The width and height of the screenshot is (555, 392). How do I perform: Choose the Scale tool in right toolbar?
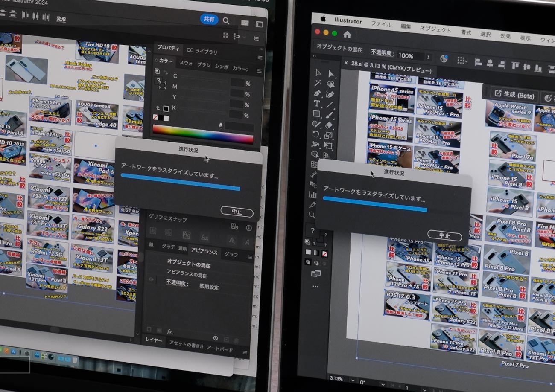328,136
